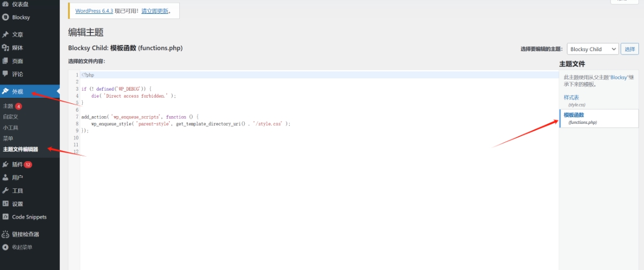
Task: Click the Pages icon in sidebar
Action: [x=6, y=61]
